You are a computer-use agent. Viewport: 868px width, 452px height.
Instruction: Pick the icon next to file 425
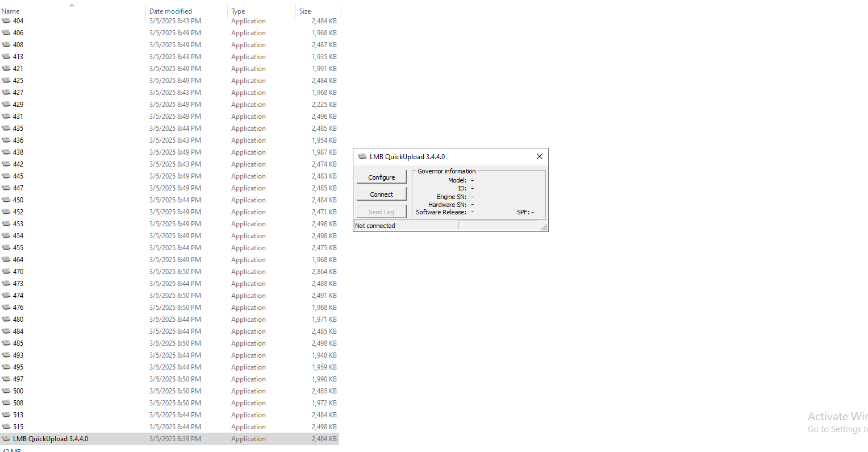pos(6,81)
